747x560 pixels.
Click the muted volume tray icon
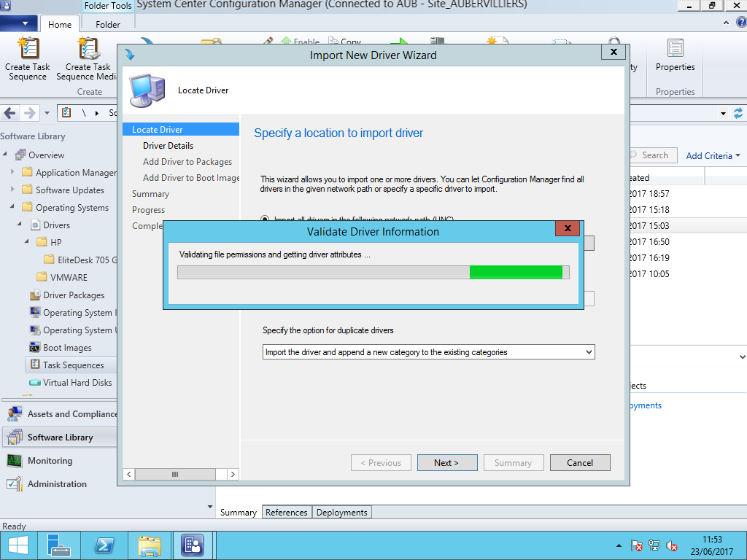(x=672, y=545)
